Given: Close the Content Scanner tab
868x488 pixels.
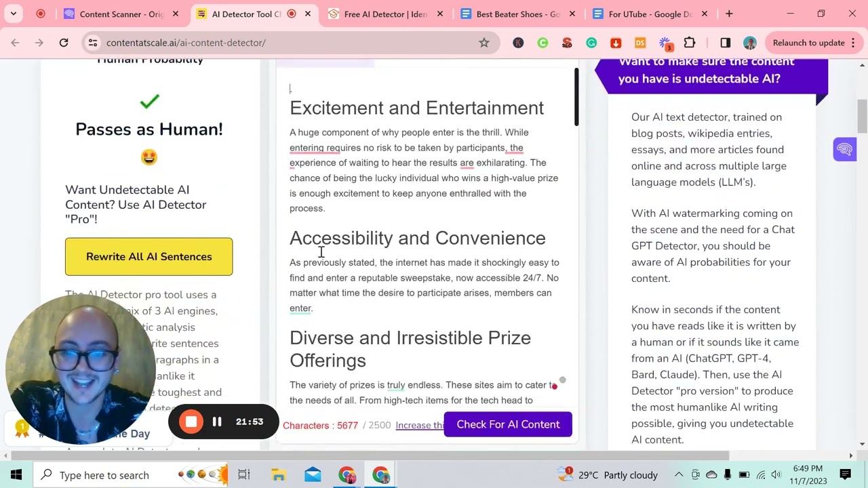Looking at the screenshot, I should tap(176, 14).
